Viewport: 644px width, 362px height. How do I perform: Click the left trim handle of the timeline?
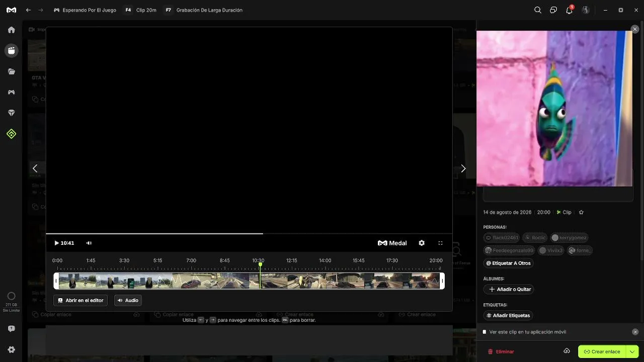56,281
